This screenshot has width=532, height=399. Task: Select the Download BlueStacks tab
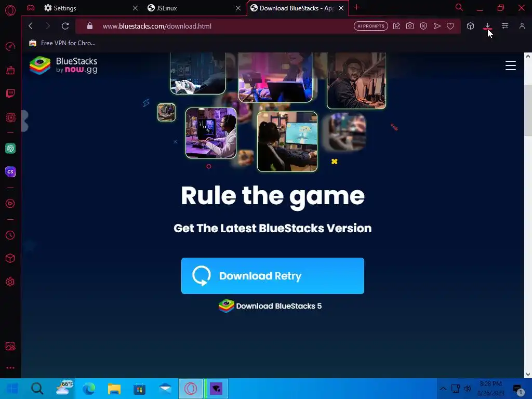[x=297, y=8]
